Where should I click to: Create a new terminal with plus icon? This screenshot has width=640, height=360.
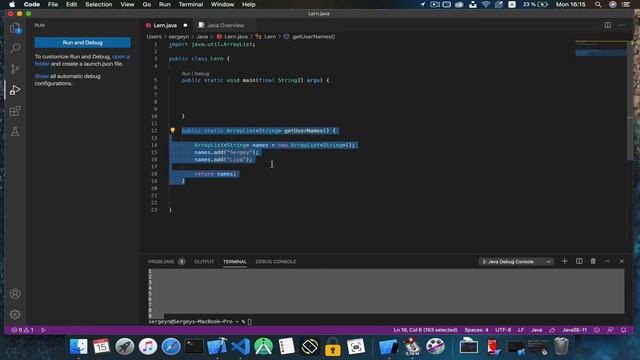564,261
